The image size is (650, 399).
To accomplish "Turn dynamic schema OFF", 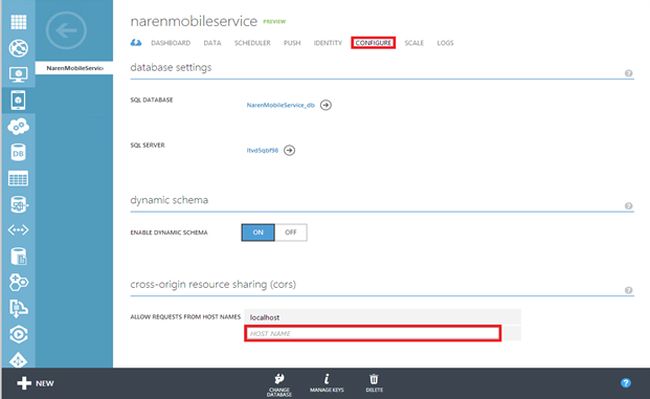I will [x=291, y=232].
